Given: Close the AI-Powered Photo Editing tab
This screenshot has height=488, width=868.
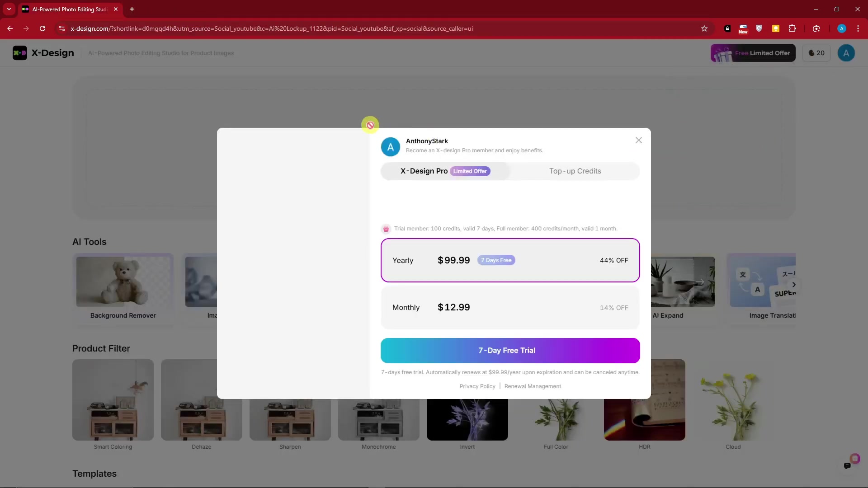Looking at the screenshot, I should pyautogui.click(x=116, y=9).
